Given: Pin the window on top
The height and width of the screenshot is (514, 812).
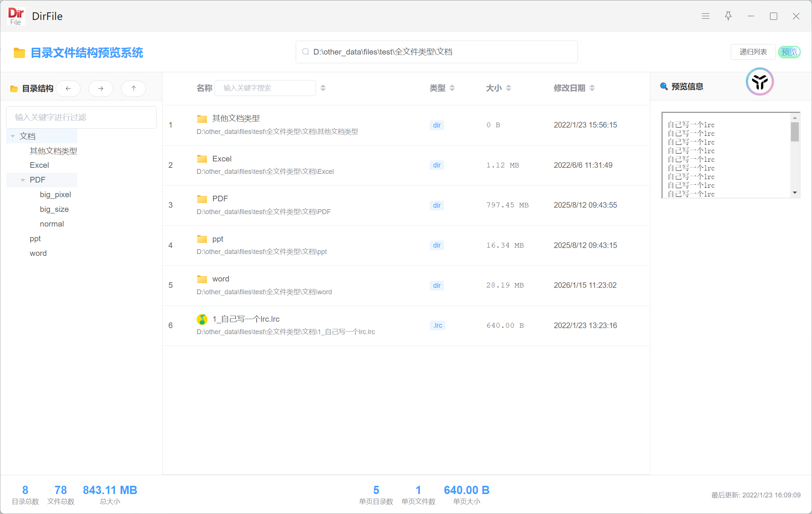Looking at the screenshot, I should [x=728, y=16].
